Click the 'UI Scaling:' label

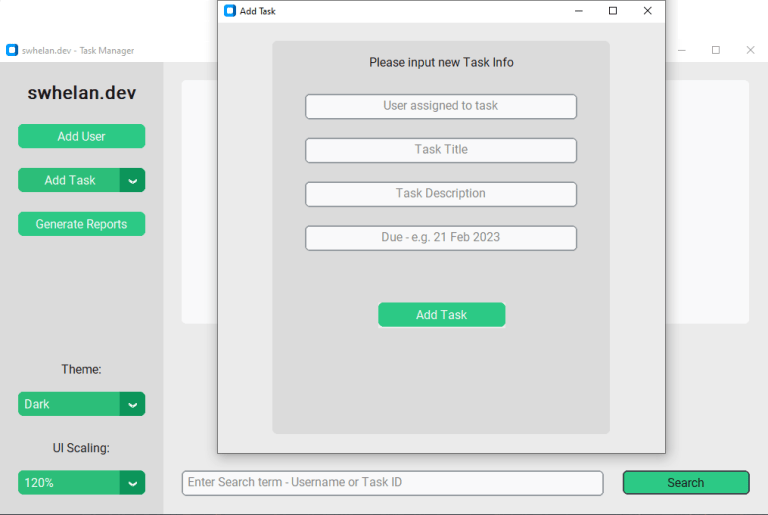click(81, 448)
